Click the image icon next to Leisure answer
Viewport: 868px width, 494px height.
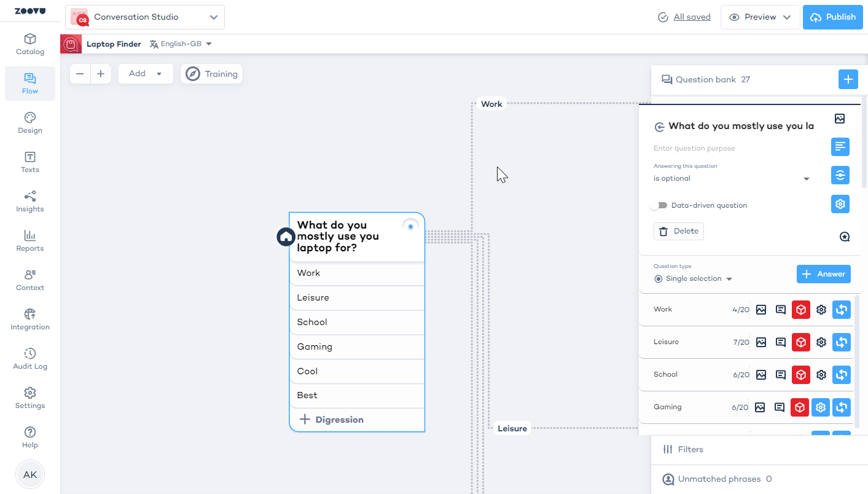point(761,342)
